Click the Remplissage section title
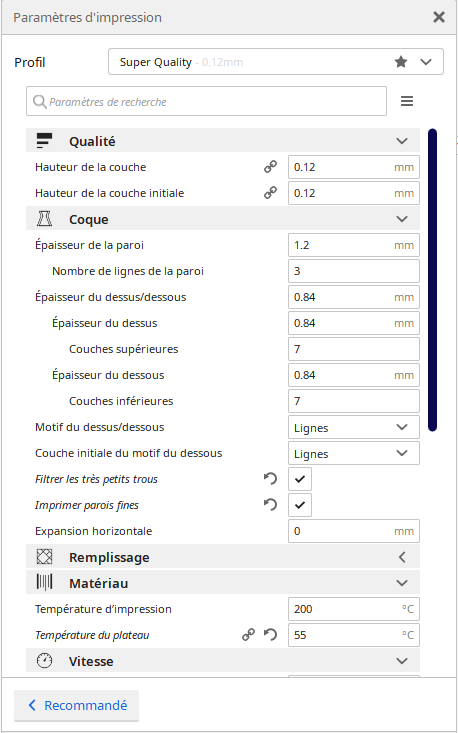 (x=109, y=557)
